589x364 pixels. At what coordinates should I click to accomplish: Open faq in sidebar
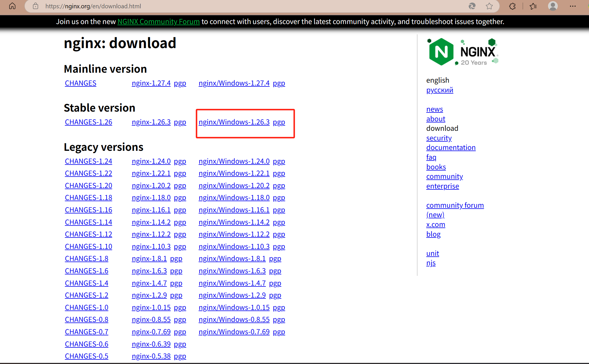431,157
